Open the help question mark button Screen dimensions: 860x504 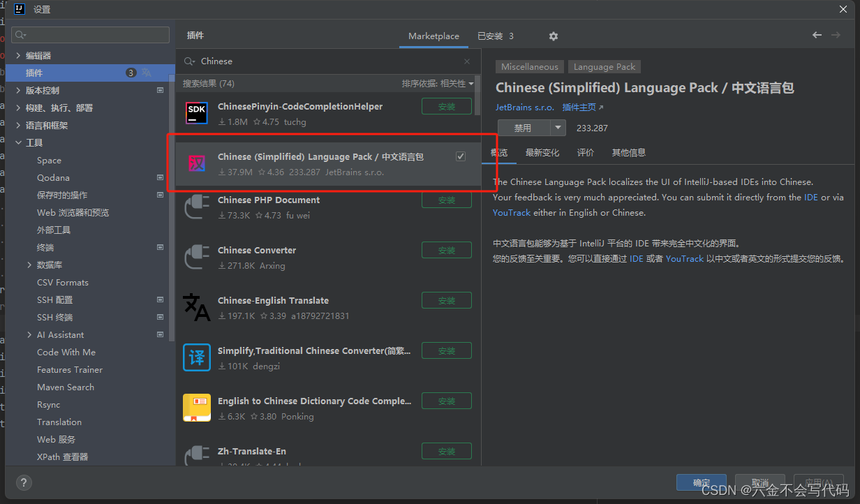[x=23, y=482]
